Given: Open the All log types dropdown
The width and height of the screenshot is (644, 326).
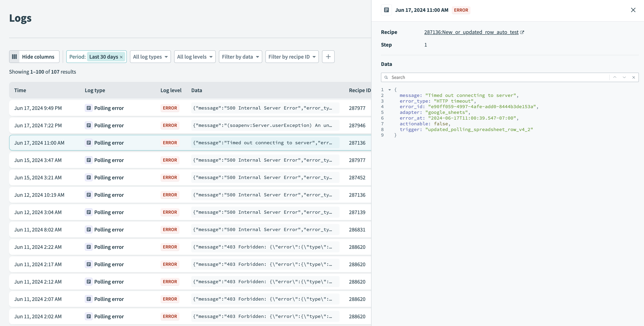Looking at the screenshot, I should point(150,57).
